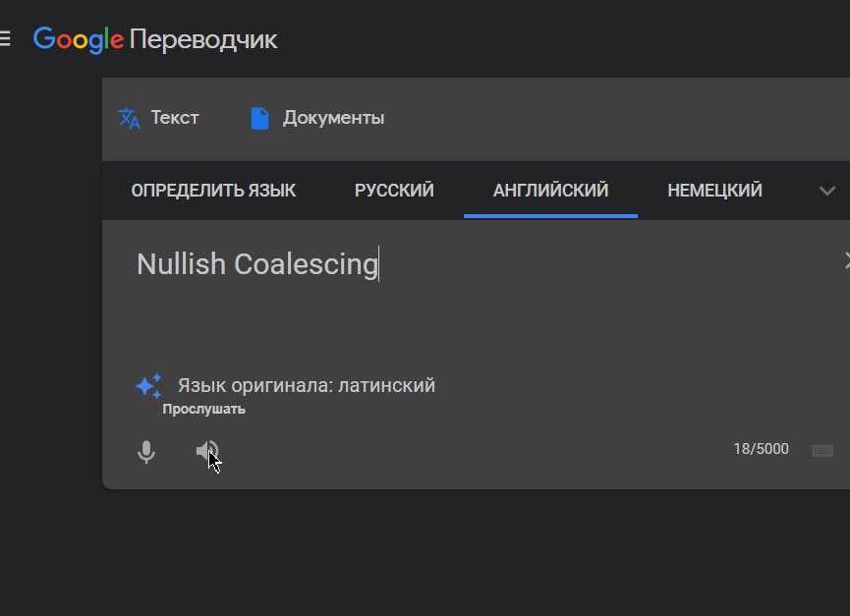Select РУССКИЙ as source language
Screen dimensions: 850x616
[394, 191]
